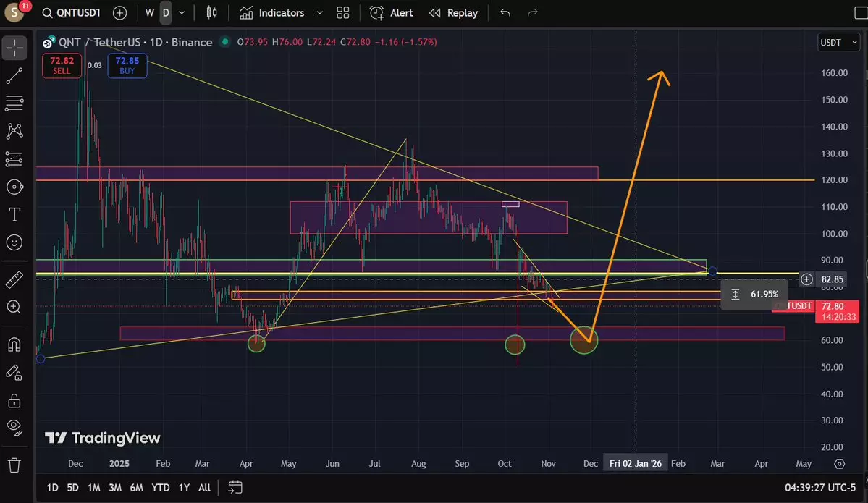The image size is (868, 503).
Task: Select the crosshair cursor tool
Action: pyautogui.click(x=14, y=48)
